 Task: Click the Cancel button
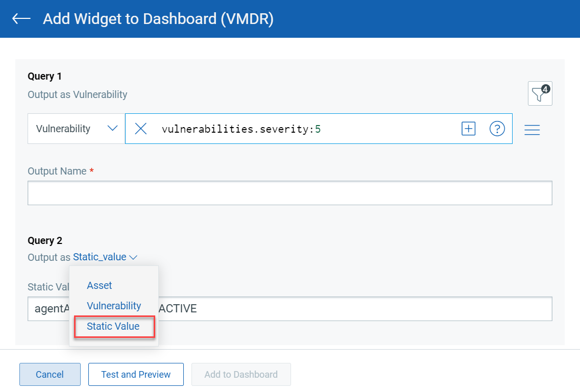[x=50, y=374]
